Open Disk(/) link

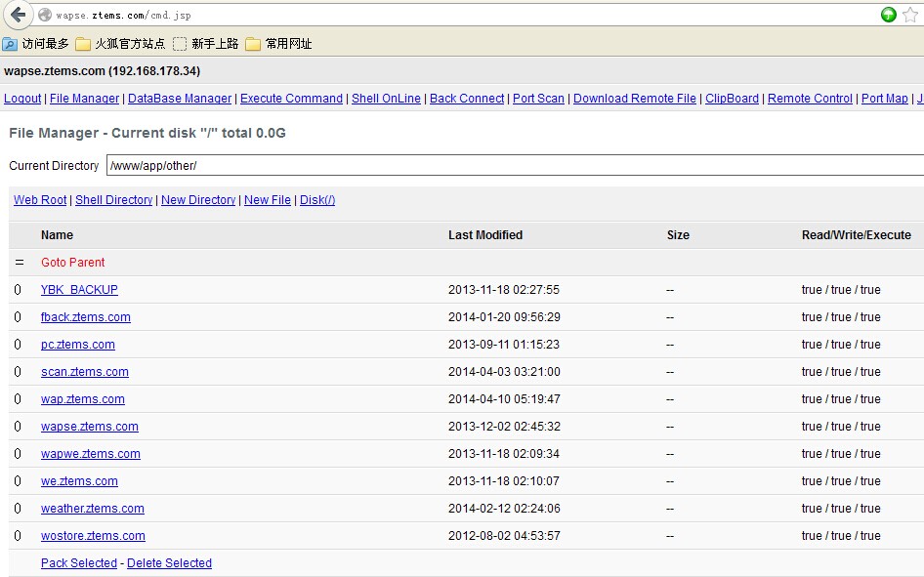tap(317, 199)
